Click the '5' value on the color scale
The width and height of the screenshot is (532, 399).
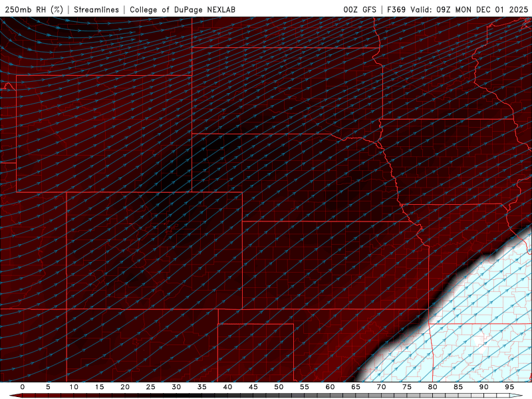pyautogui.click(x=48, y=387)
